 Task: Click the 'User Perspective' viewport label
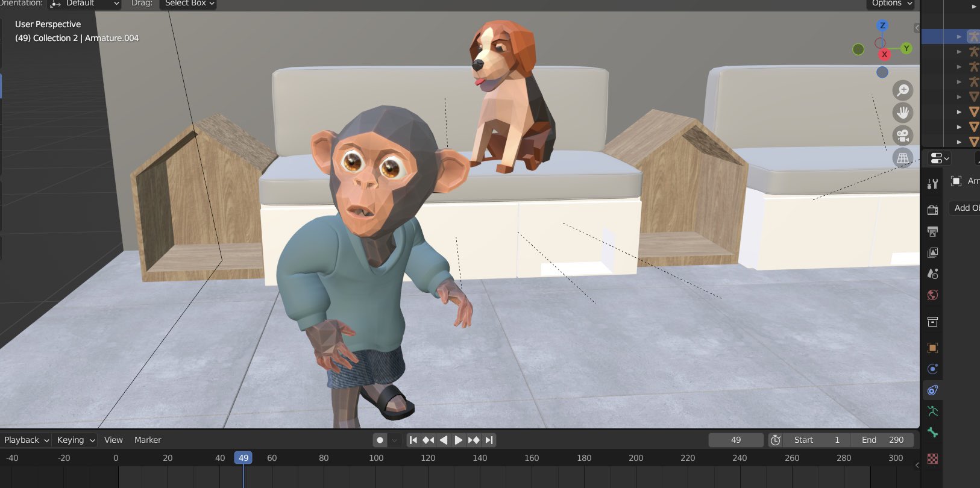coord(48,24)
